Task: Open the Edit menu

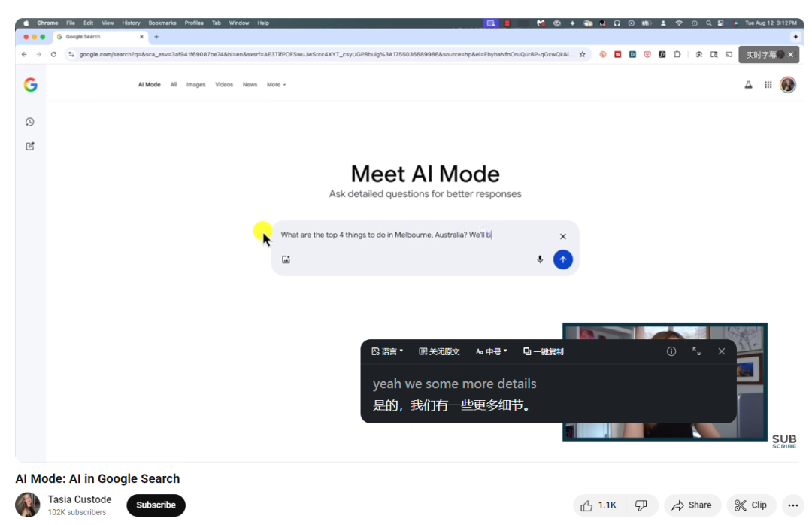Action: [x=89, y=23]
